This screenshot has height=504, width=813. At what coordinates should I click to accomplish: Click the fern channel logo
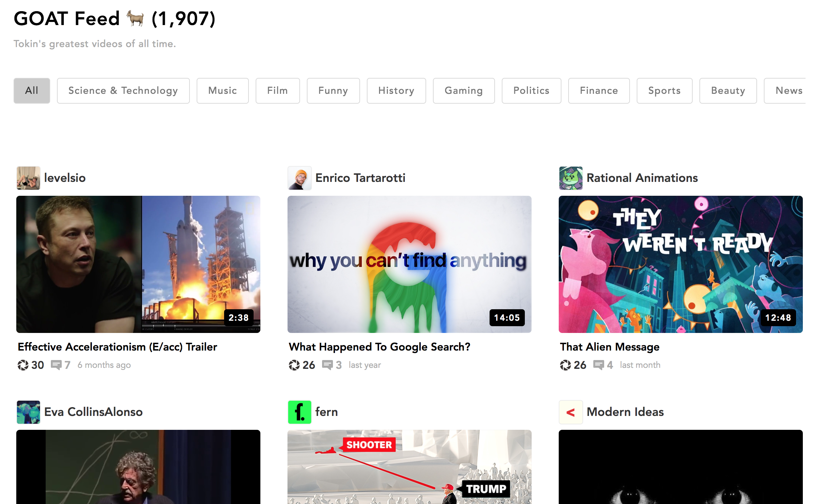pyautogui.click(x=300, y=412)
